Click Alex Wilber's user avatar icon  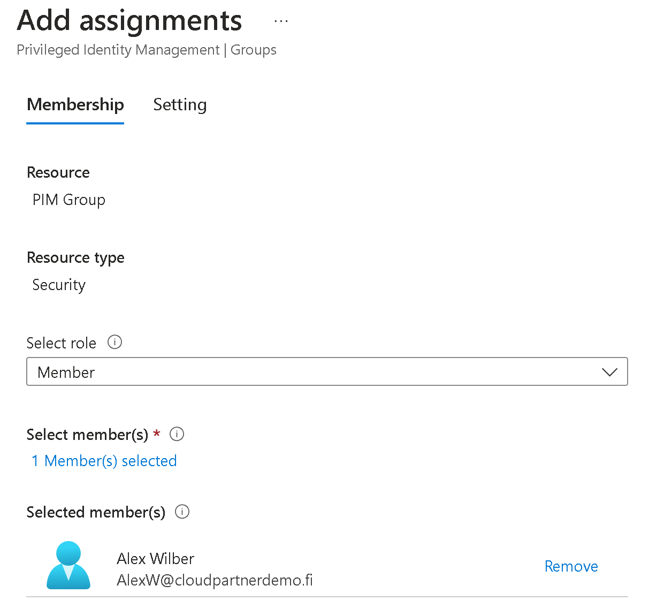point(68,565)
